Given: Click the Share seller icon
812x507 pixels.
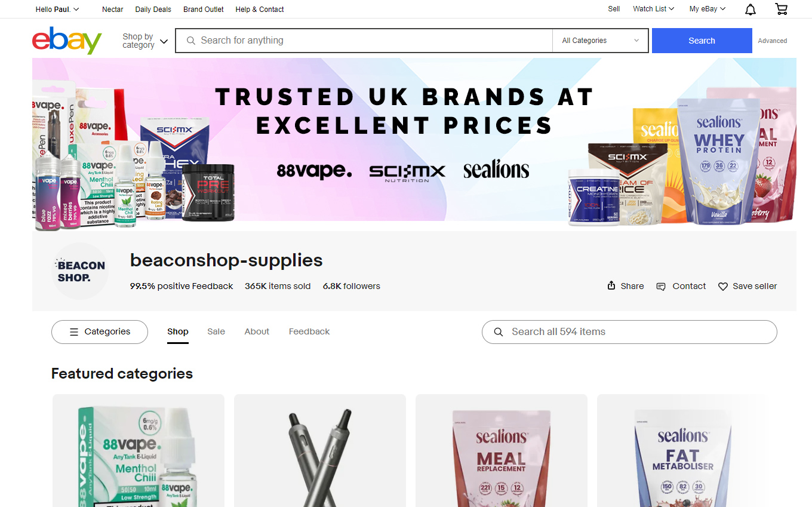Looking at the screenshot, I should tap(611, 285).
